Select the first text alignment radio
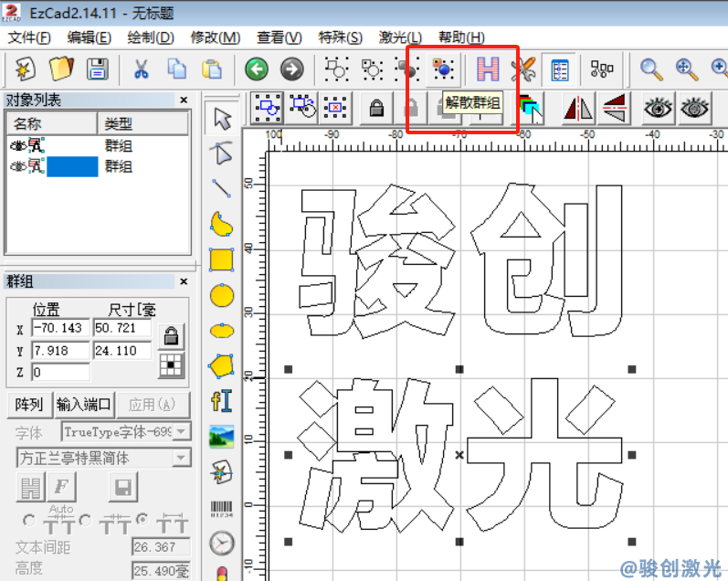The height and width of the screenshot is (581, 728). point(29,521)
